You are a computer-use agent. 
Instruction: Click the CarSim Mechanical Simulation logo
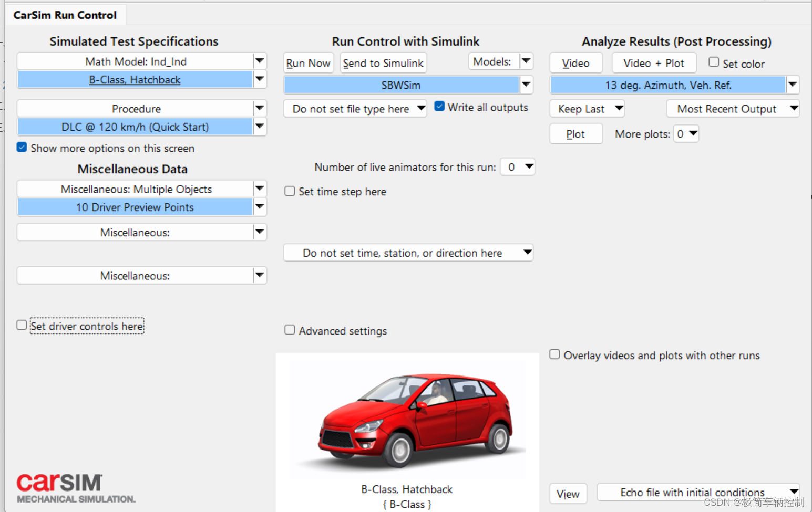76,488
